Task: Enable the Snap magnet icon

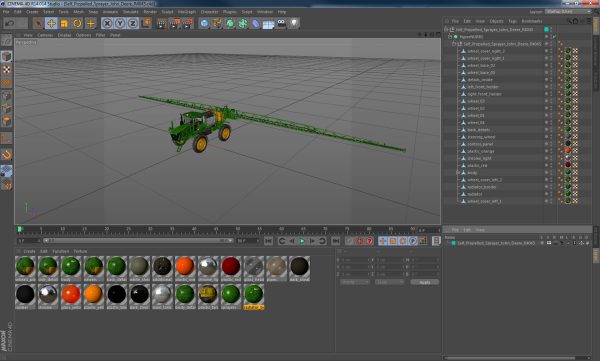Action: (x=7, y=155)
